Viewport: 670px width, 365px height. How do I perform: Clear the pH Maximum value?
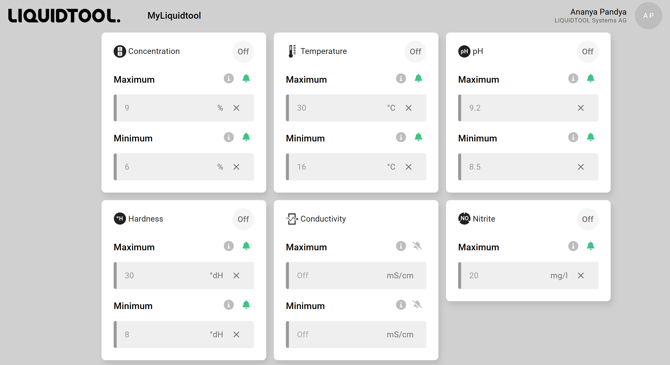(581, 108)
